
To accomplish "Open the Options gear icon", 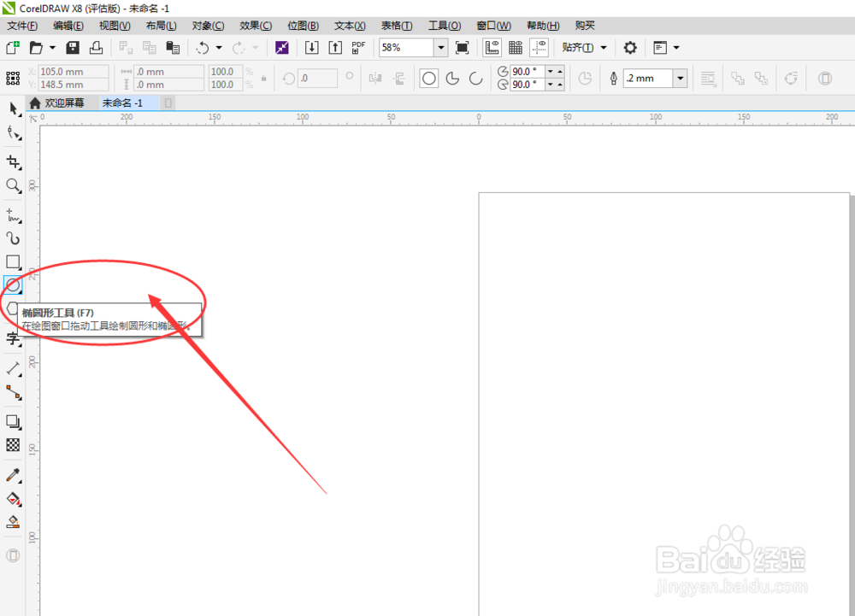I will [630, 48].
